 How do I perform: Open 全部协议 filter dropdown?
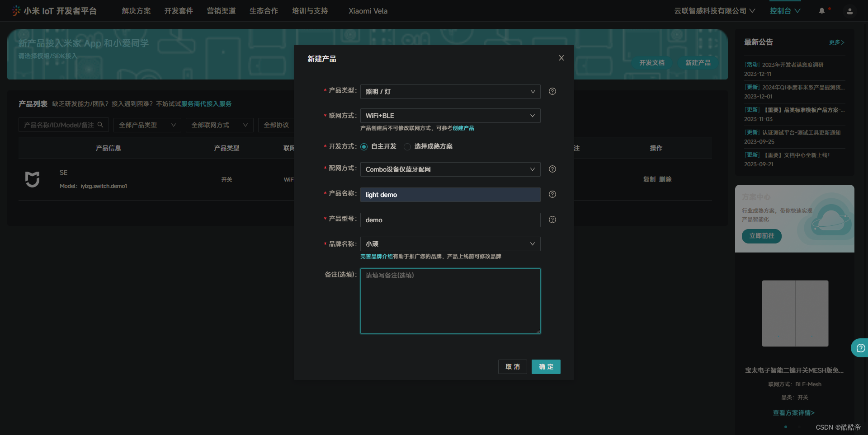click(x=277, y=125)
